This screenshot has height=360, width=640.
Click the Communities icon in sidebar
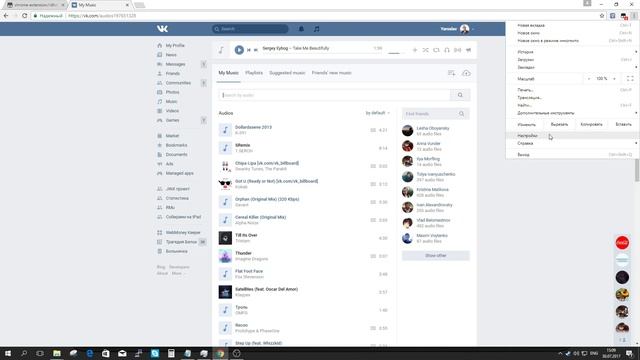pyautogui.click(x=160, y=83)
